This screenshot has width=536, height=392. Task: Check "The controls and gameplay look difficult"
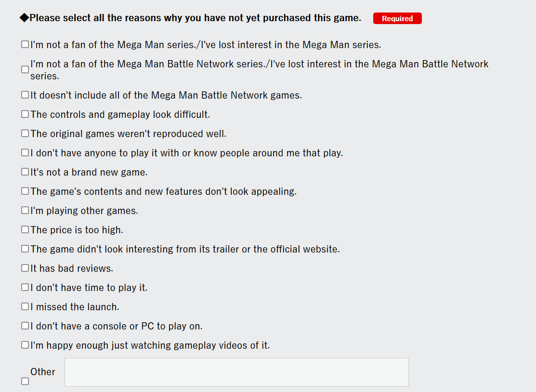click(25, 114)
